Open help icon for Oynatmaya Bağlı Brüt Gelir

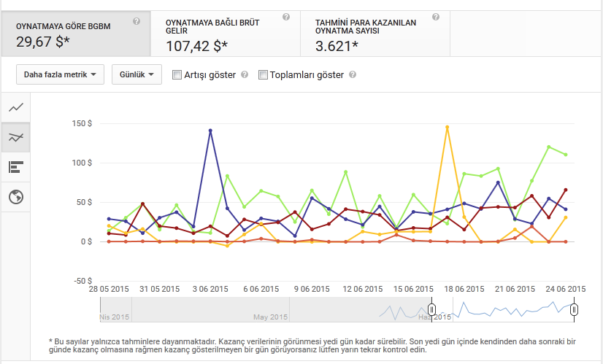click(x=286, y=17)
